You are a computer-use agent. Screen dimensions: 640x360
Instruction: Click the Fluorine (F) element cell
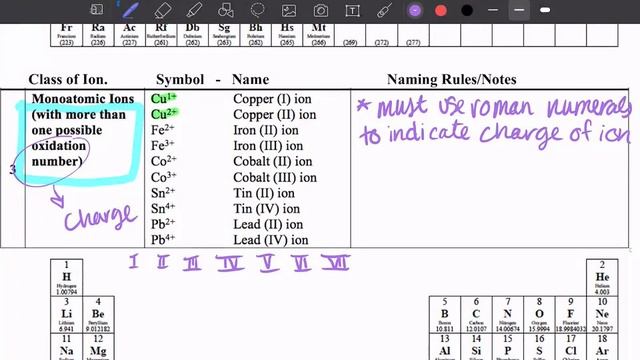[x=571, y=314]
